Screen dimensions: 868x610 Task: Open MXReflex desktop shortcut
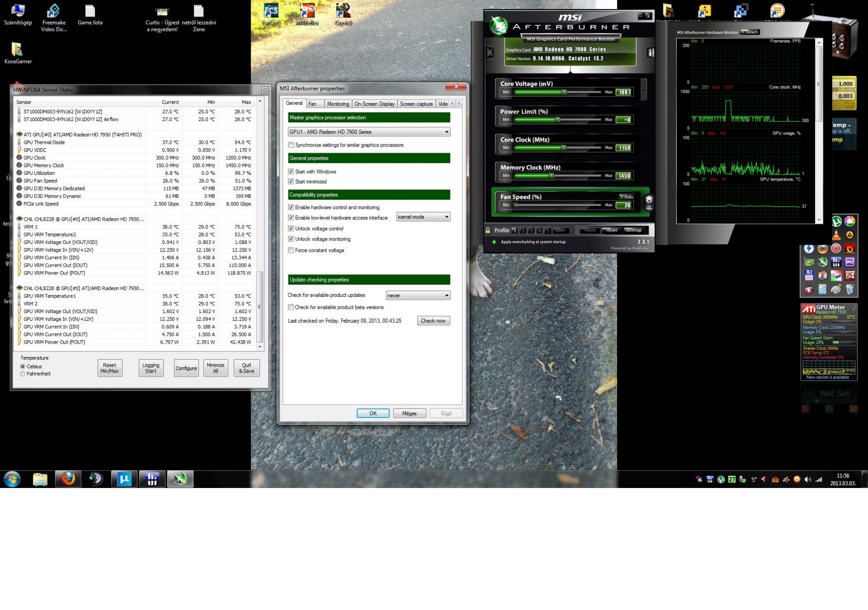point(307,14)
